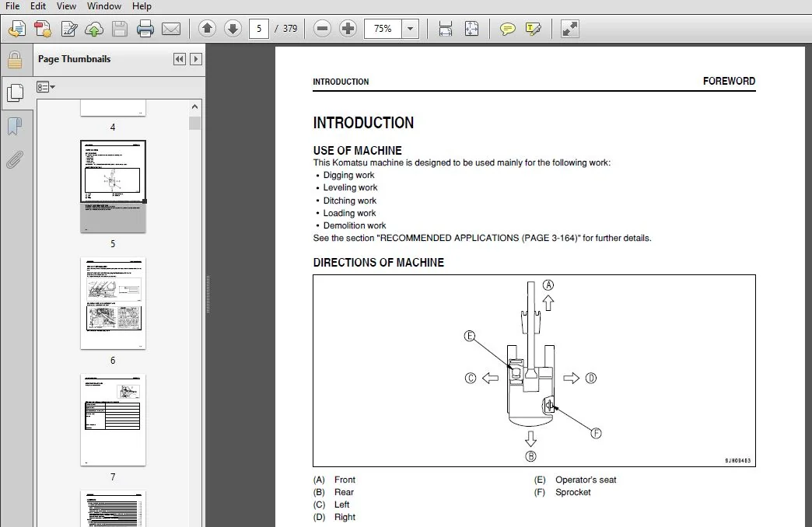The image size is (812, 527).
Task: Open the Window menu
Action: (x=103, y=6)
